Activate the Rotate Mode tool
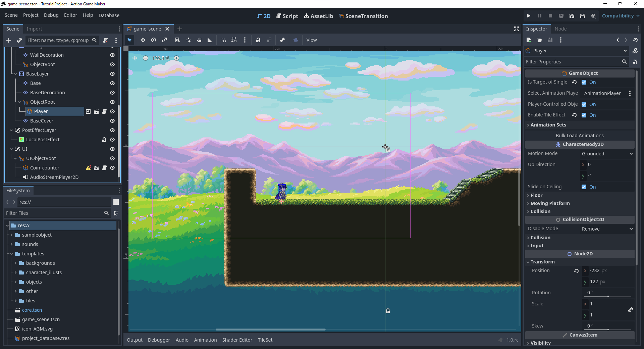The height and width of the screenshot is (349, 644). click(154, 40)
